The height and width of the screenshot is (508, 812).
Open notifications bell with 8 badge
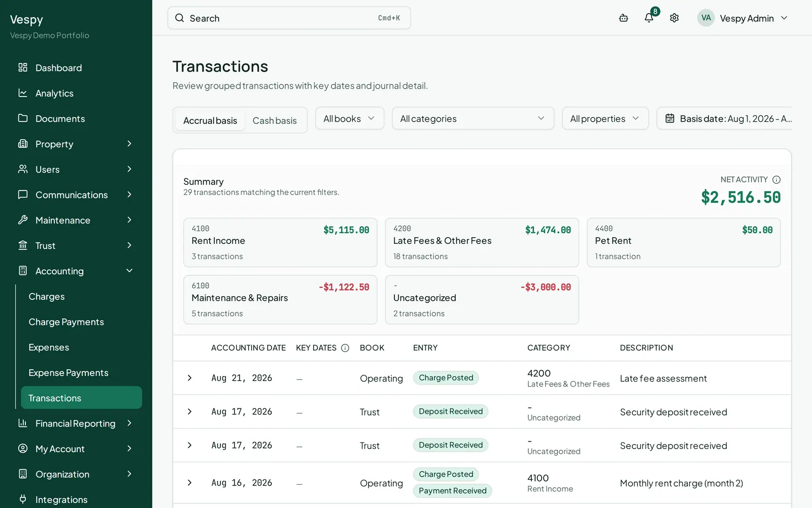(x=649, y=18)
